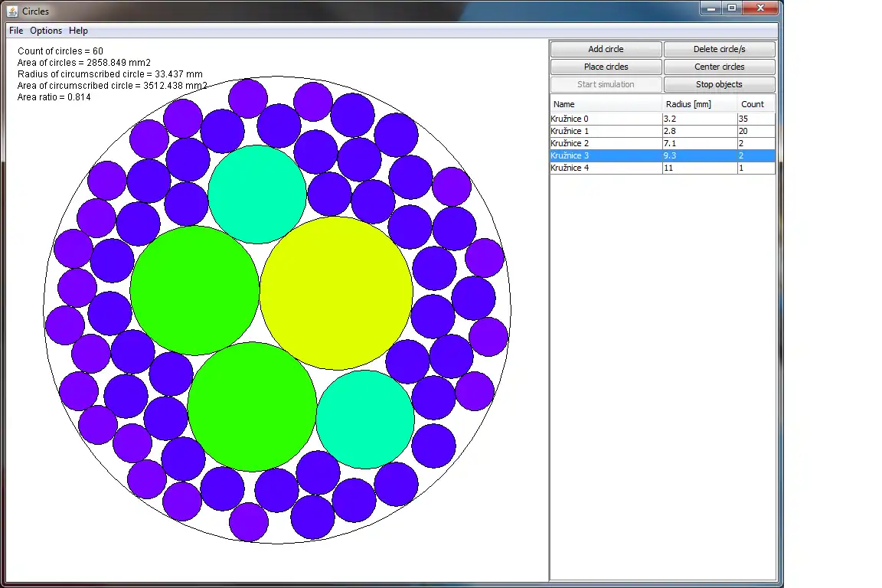This screenshot has width=882, height=588.
Task: Click the radius cell 2.8
Action: tap(700, 131)
